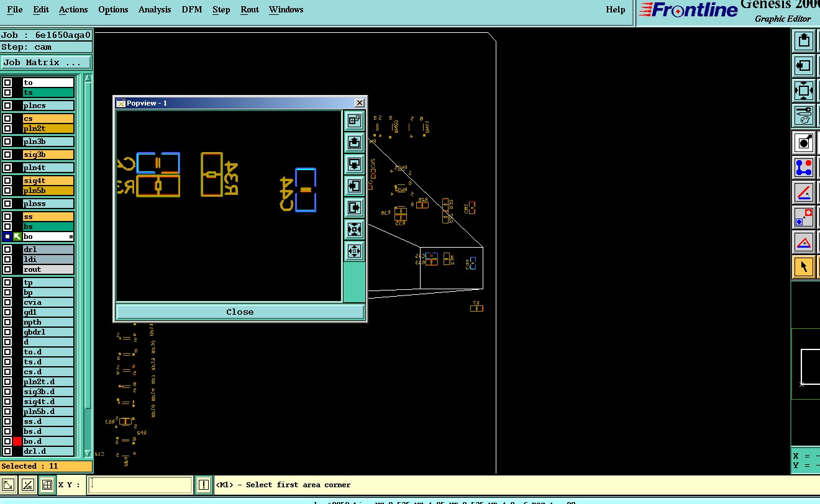The width and height of the screenshot is (820, 504).
Task: Open the Help menu
Action: (x=616, y=9)
